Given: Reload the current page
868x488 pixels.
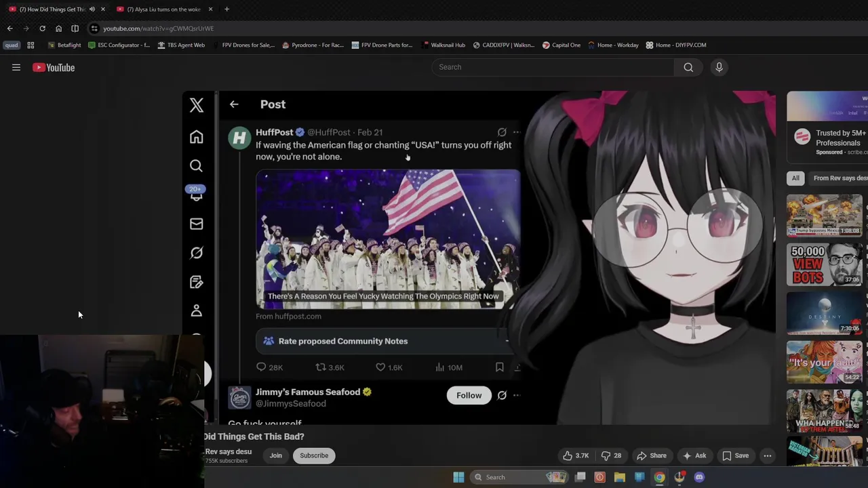Looking at the screenshot, I should click(x=42, y=28).
